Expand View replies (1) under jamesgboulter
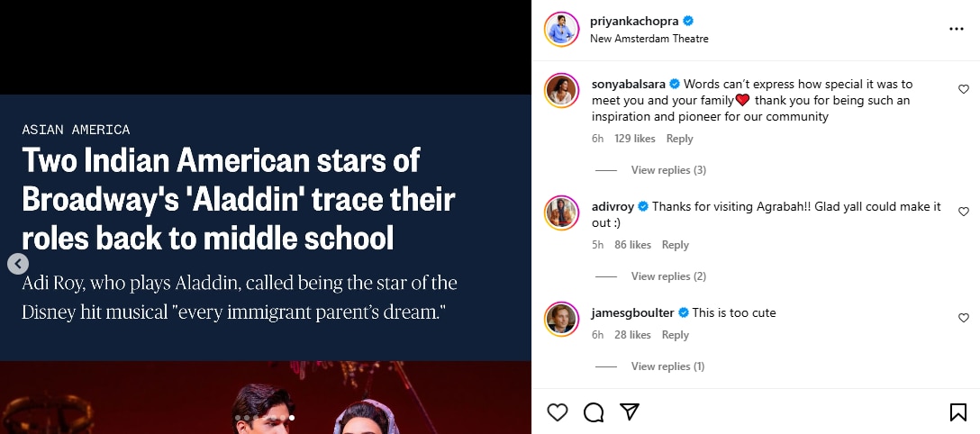The image size is (980, 434). coord(667,366)
